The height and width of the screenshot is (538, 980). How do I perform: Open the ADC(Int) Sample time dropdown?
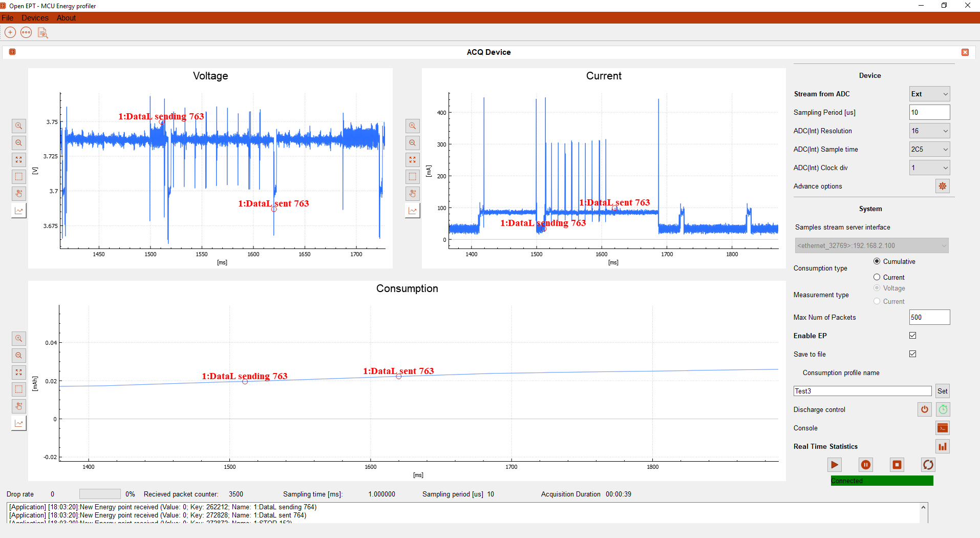(929, 149)
